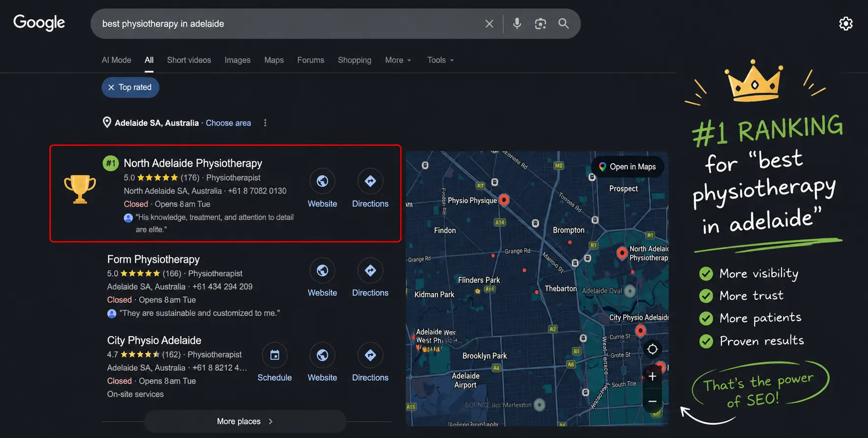Open three-dot menu beside Choose area

(265, 123)
